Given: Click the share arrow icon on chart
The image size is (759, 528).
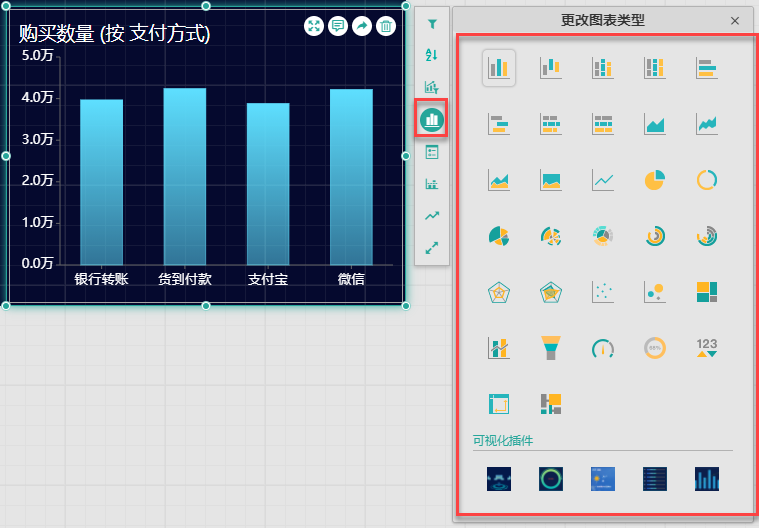Looking at the screenshot, I should [x=362, y=26].
